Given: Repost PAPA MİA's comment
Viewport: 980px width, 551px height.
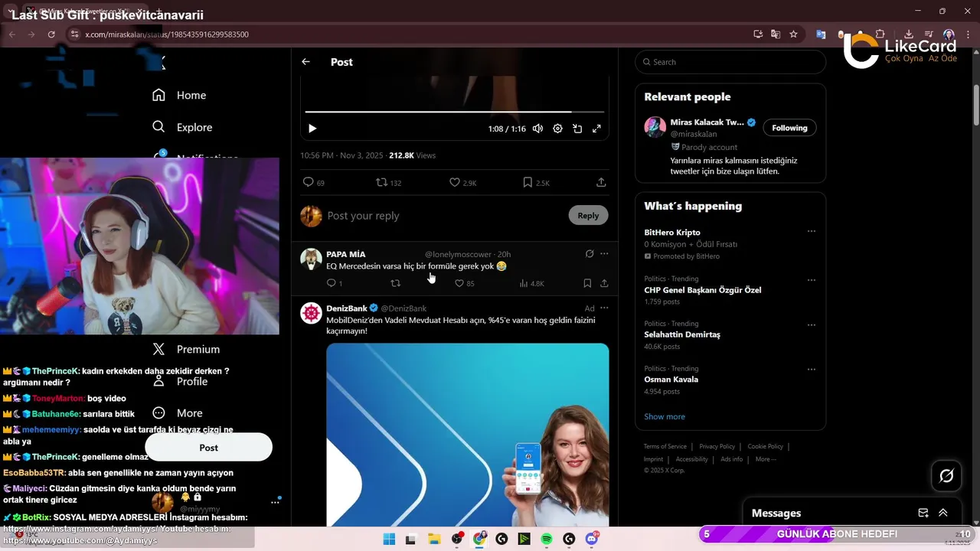Looking at the screenshot, I should 395,283.
